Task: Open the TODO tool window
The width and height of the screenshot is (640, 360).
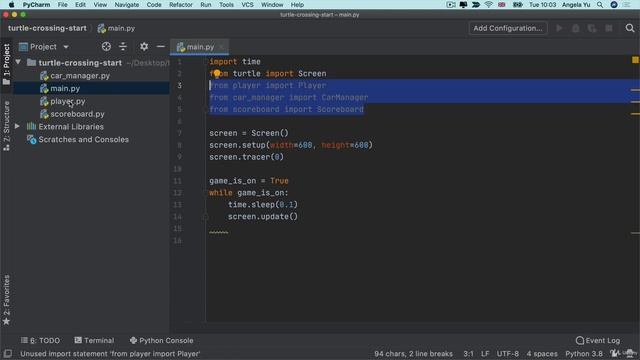Action: [x=40, y=340]
